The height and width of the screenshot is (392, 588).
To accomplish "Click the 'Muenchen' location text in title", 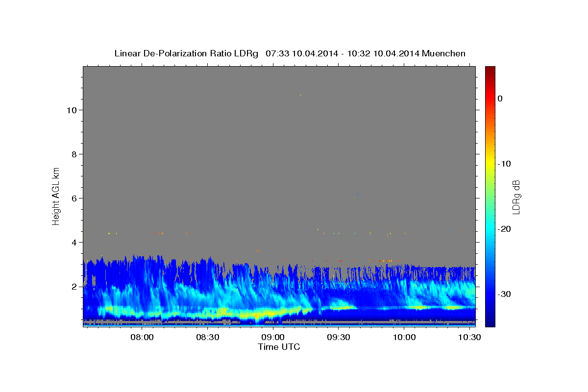I will [x=444, y=53].
